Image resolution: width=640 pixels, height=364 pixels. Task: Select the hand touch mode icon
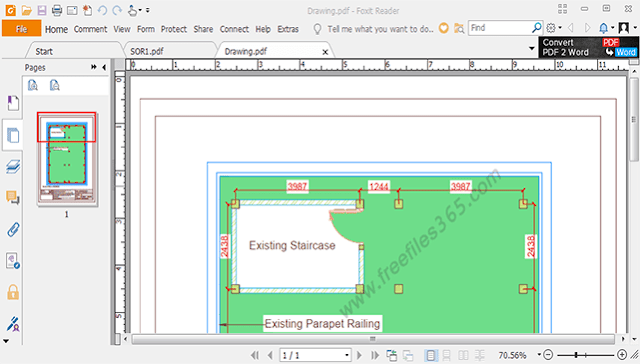pyautogui.click(x=132, y=10)
